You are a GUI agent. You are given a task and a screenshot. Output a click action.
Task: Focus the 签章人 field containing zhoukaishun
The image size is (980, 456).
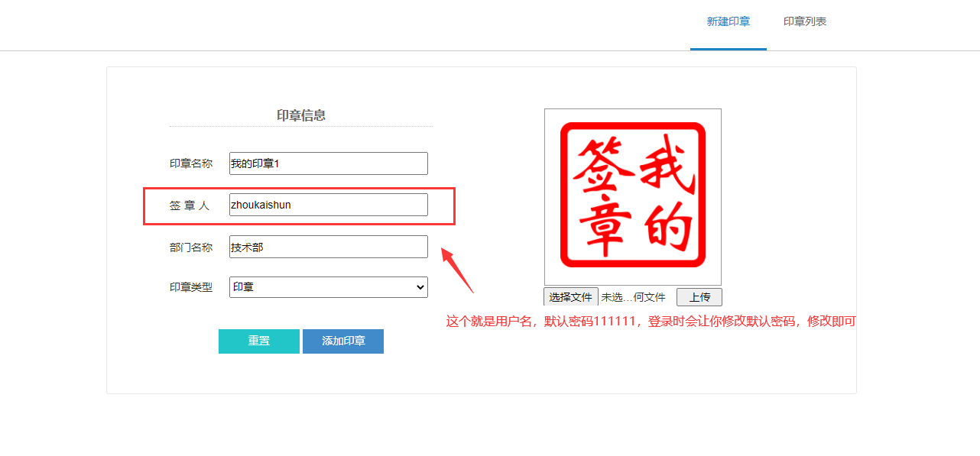(x=329, y=205)
